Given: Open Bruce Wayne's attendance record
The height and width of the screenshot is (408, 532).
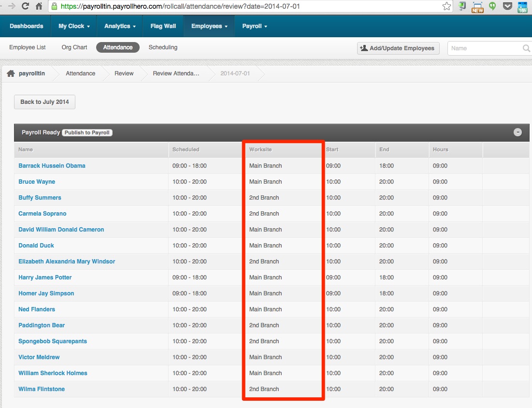Looking at the screenshot, I should point(37,181).
